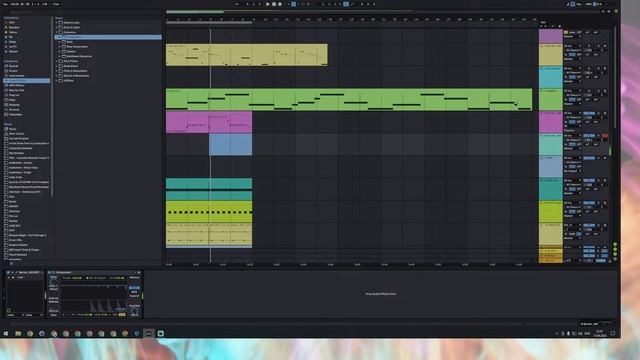
Task: Select the blue clip in the arrangement
Action: tap(230, 144)
